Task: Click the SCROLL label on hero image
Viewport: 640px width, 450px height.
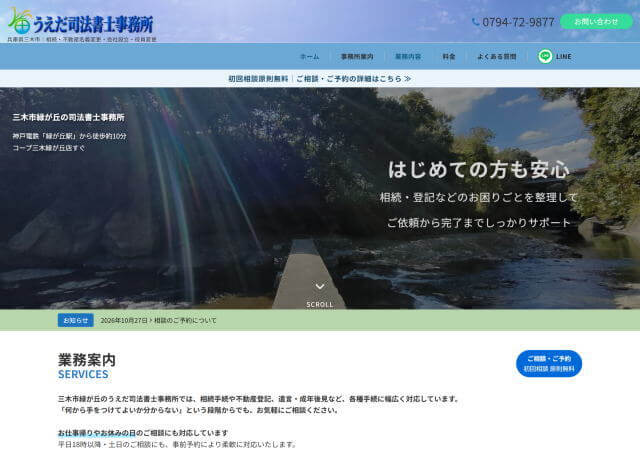Action: pyautogui.click(x=320, y=304)
